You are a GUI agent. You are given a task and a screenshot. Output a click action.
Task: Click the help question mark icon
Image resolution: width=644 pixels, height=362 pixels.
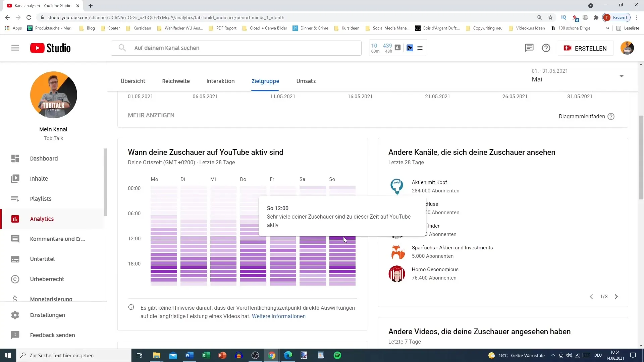tap(546, 48)
